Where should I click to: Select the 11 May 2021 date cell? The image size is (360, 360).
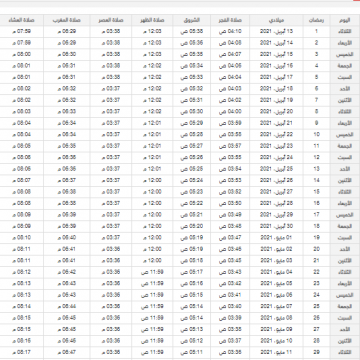[276, 352]
